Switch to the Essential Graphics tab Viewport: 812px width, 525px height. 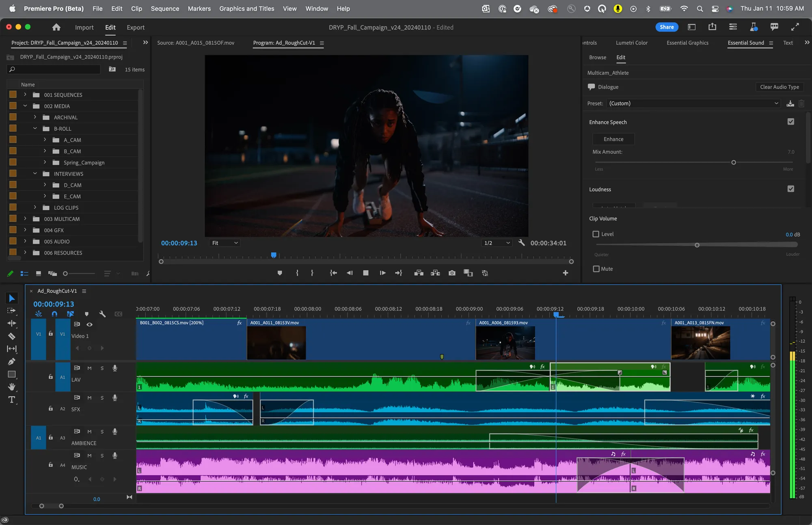tap(688, 42)
